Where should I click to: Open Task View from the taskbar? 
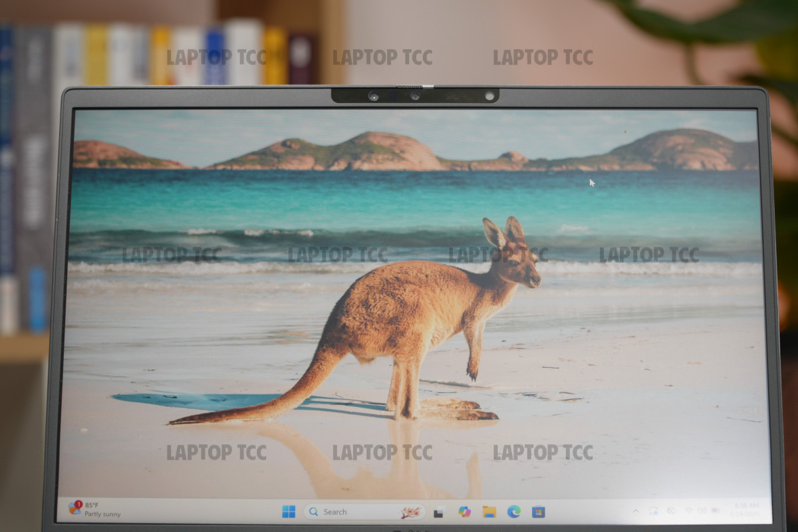pyautogui.click(x=439, y=512)
